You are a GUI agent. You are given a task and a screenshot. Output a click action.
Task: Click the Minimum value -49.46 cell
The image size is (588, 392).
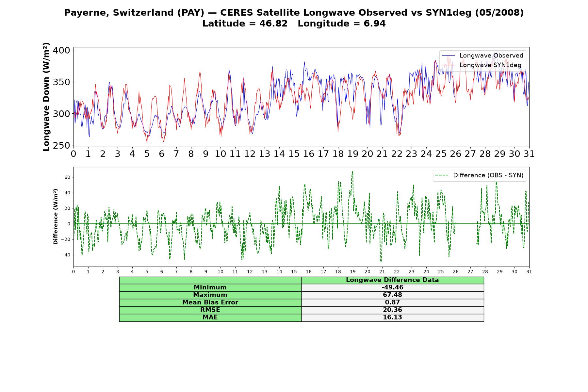point(393,287)
